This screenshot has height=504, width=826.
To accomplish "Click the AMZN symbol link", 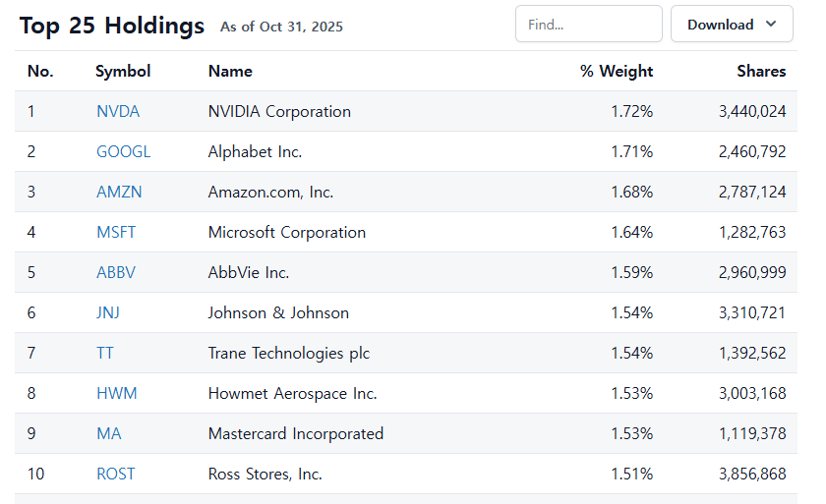I will [x=119, y=193].
